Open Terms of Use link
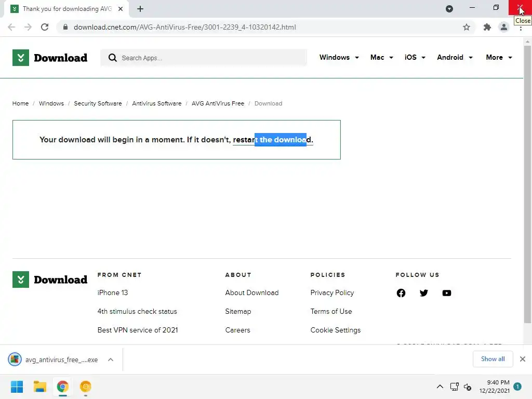 coord(331,311)
